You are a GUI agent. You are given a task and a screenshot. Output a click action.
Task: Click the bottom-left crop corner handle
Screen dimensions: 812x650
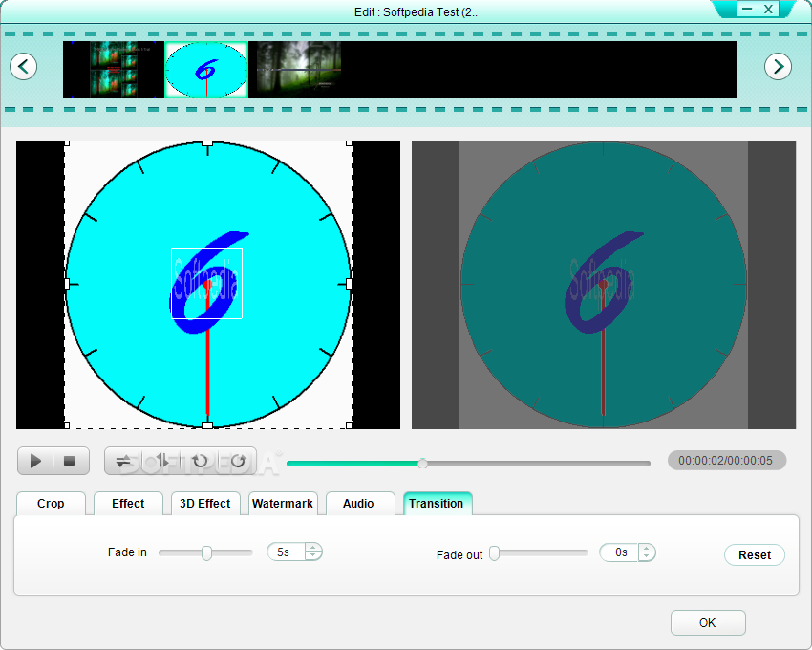click(x=67, y=425)
